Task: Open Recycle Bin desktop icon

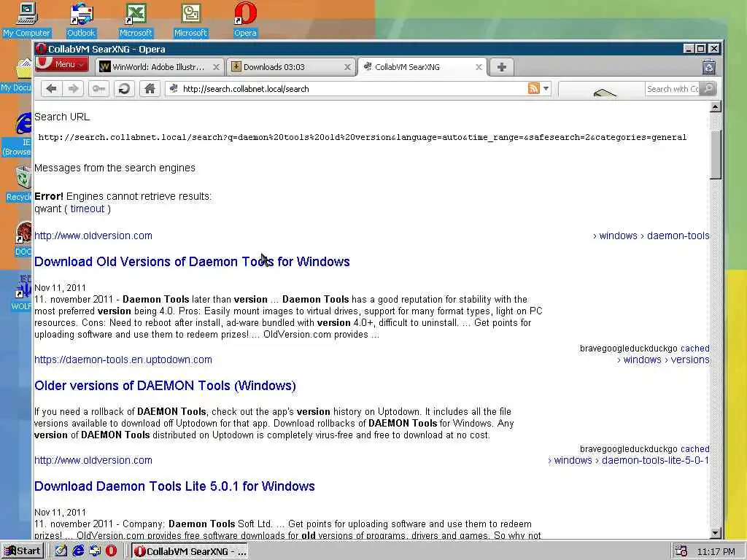Action: pyautogui.click(x=19, y=184)
